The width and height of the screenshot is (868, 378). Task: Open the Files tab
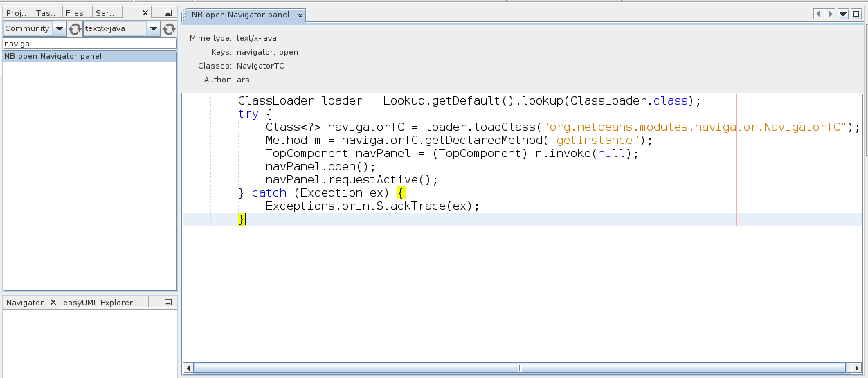point(75,13)
